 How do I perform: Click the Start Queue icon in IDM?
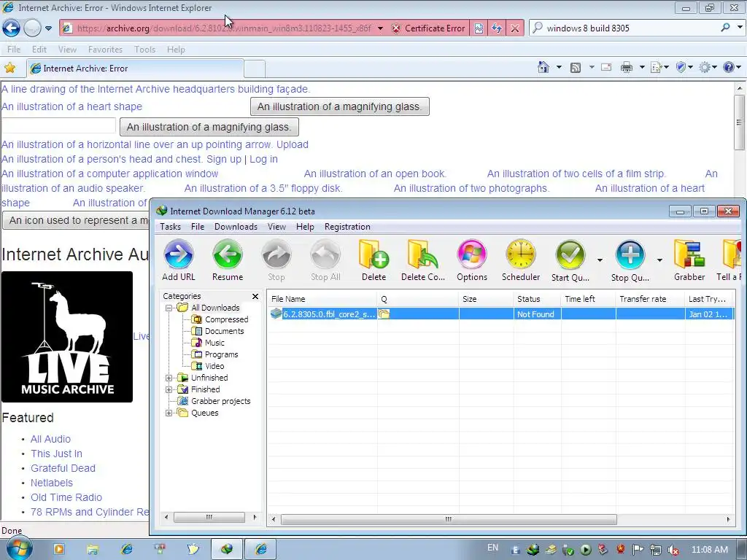point(570,260)
